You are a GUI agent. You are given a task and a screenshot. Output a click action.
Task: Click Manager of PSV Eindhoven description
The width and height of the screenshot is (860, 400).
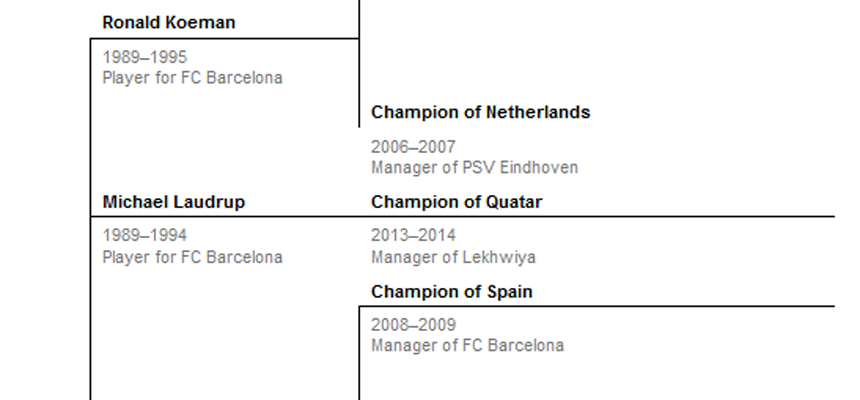[474, 167]
